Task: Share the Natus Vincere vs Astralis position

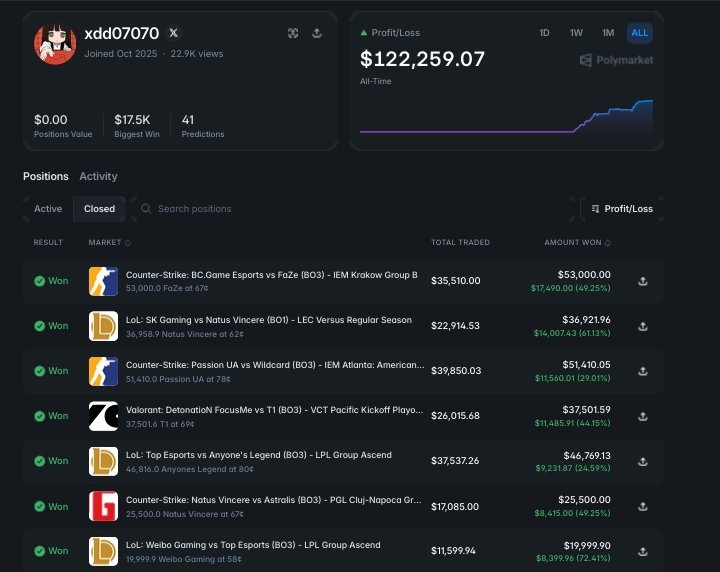Action: point(643,506)
